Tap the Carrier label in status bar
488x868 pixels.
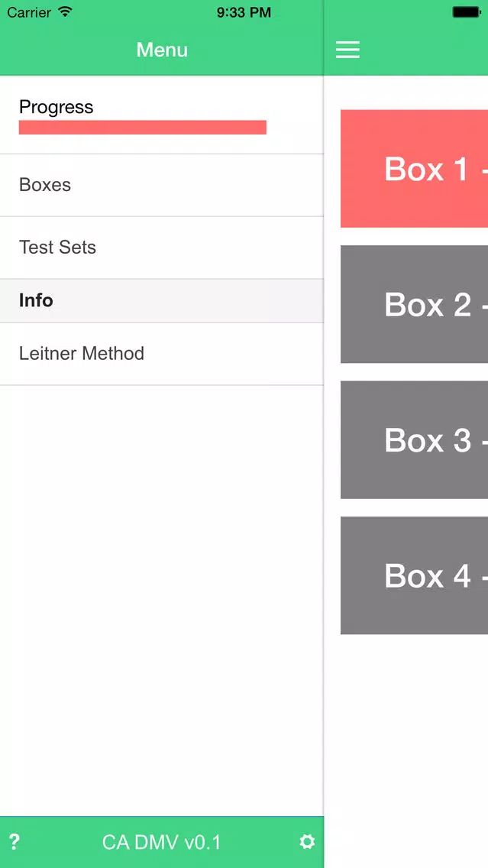pyautogui.click(x=29, y=11)
